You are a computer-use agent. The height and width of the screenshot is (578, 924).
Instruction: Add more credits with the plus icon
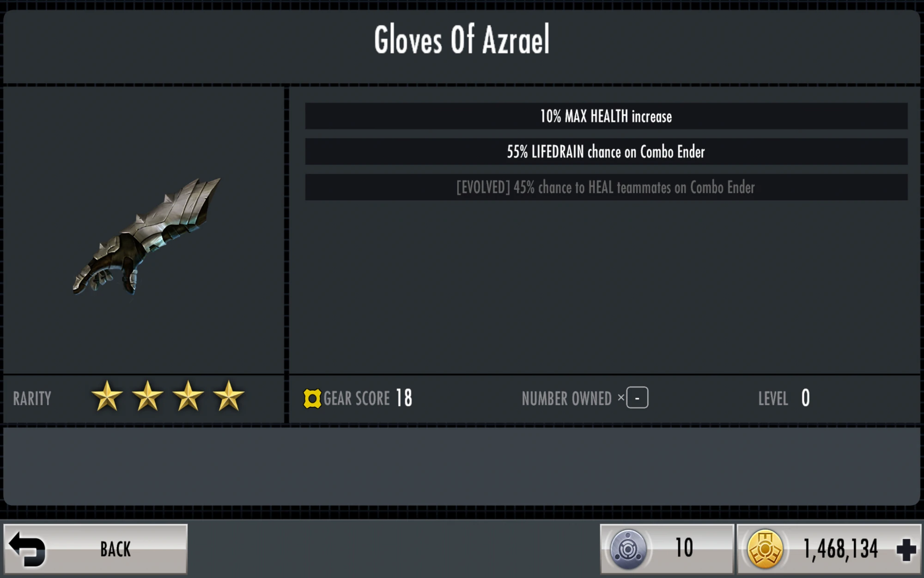tap(906, 550)
